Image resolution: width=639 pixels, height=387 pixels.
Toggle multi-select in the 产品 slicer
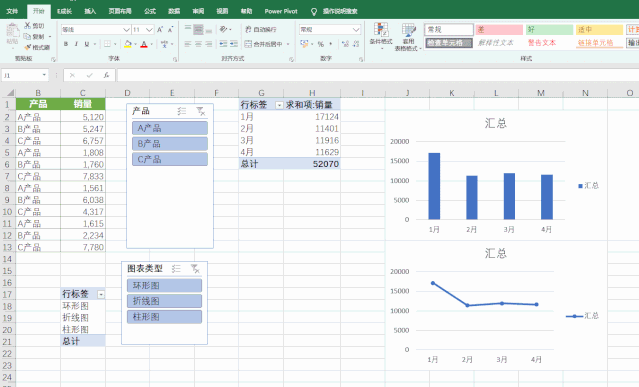tap(182, 111)
